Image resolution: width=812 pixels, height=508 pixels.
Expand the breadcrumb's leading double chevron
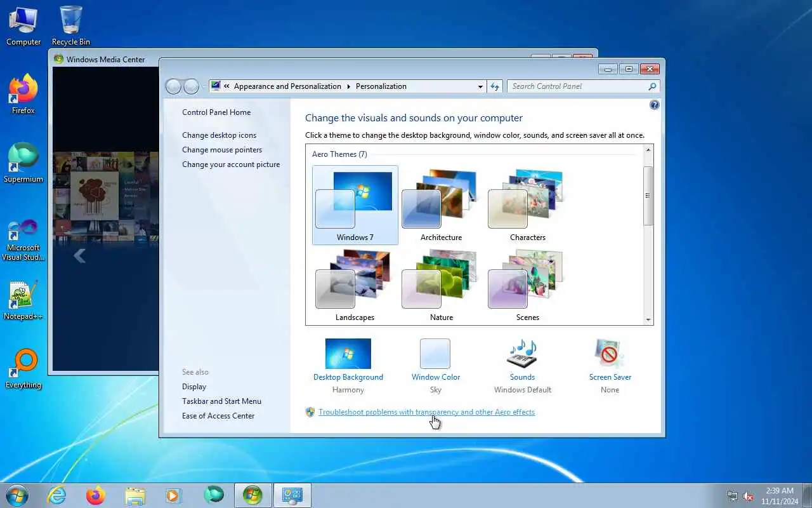[x=226, y=86]
